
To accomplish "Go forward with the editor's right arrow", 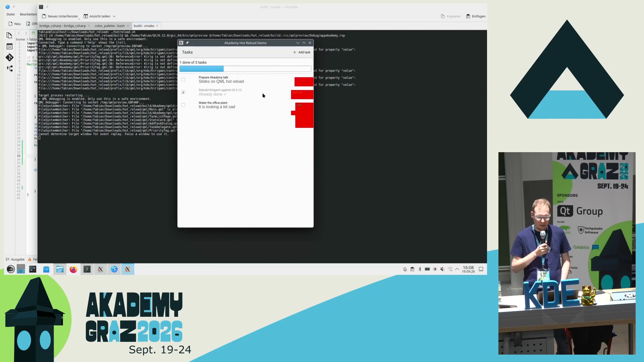I will [x=26, y=33].
